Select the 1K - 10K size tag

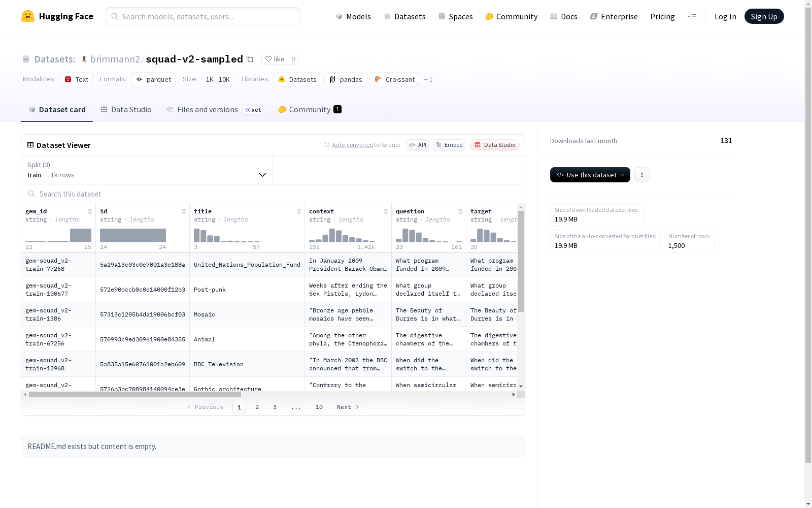tap(218, 79)
